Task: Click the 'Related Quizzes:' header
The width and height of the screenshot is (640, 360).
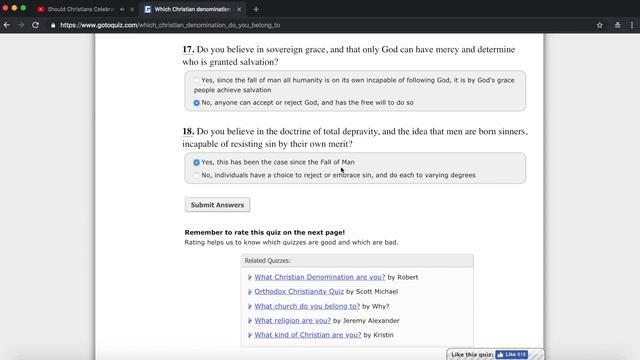Action: click(x=267, y=260)
